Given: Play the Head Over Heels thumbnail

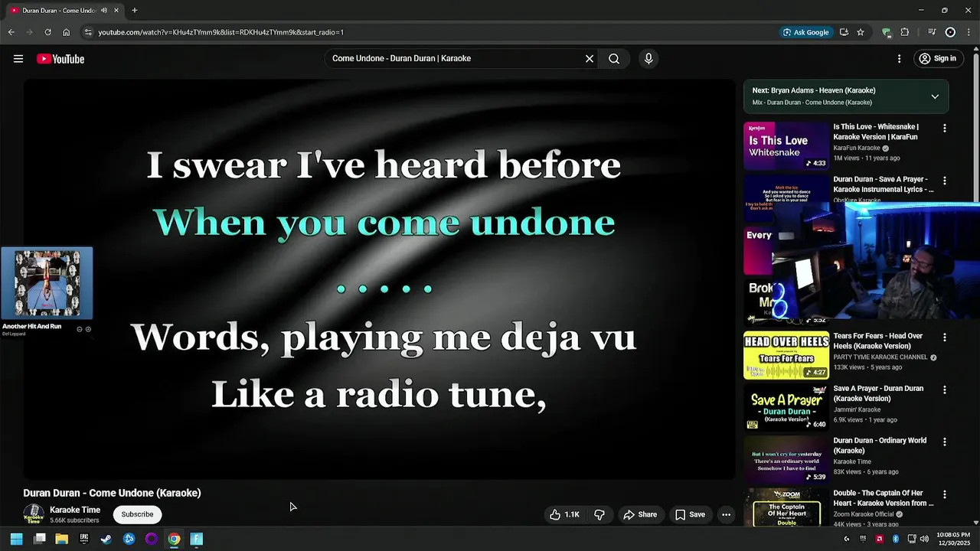Looking at the screenshot, I should [x=786, y=355].
